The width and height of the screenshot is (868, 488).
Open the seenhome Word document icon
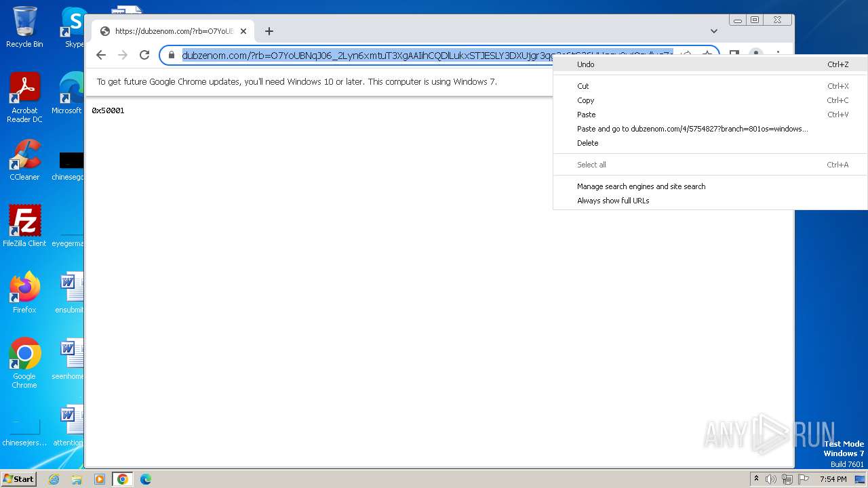(68, 359)
